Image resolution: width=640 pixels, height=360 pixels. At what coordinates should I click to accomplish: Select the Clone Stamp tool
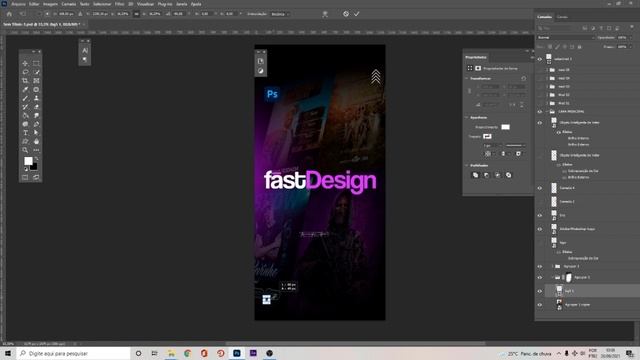tap(36, 98)
